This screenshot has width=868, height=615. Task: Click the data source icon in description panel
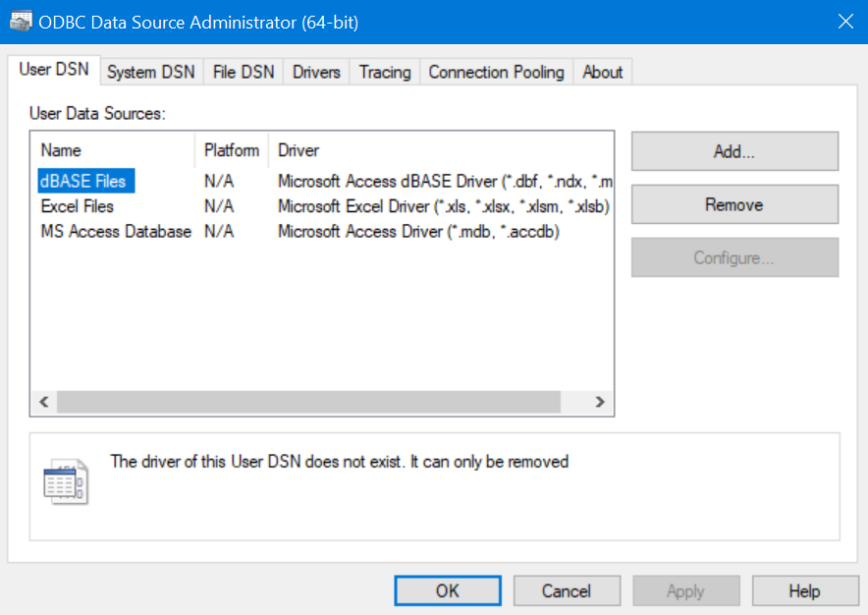point(66,481)
